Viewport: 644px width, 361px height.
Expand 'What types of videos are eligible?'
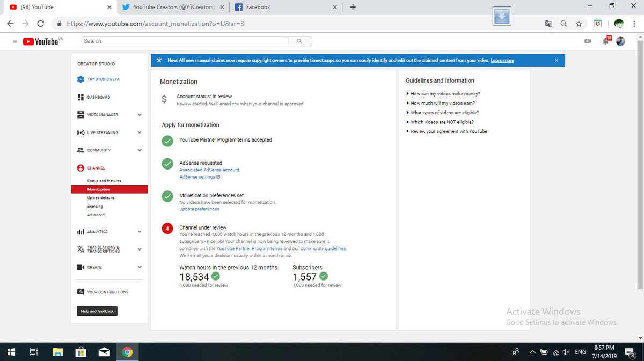443,113
